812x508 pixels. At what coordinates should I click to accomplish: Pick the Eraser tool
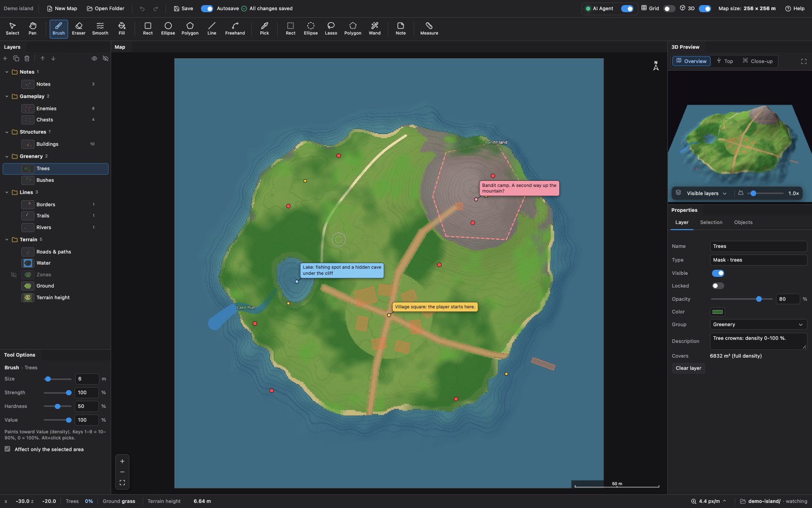click(x=79, y=28)
